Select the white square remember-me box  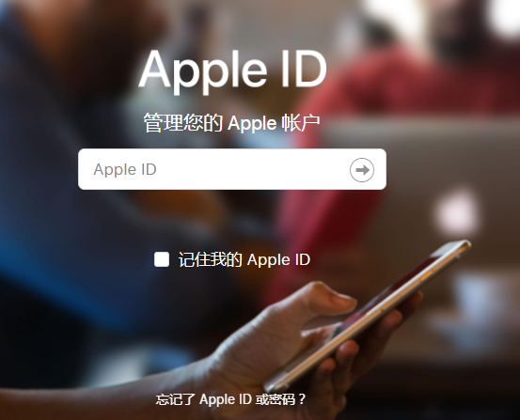tap(162, 259)
